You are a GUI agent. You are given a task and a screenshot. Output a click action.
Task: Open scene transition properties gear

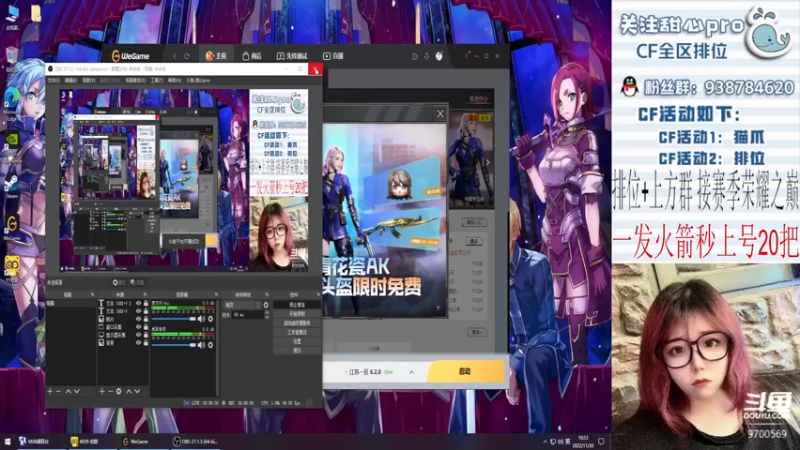point(266,305)
